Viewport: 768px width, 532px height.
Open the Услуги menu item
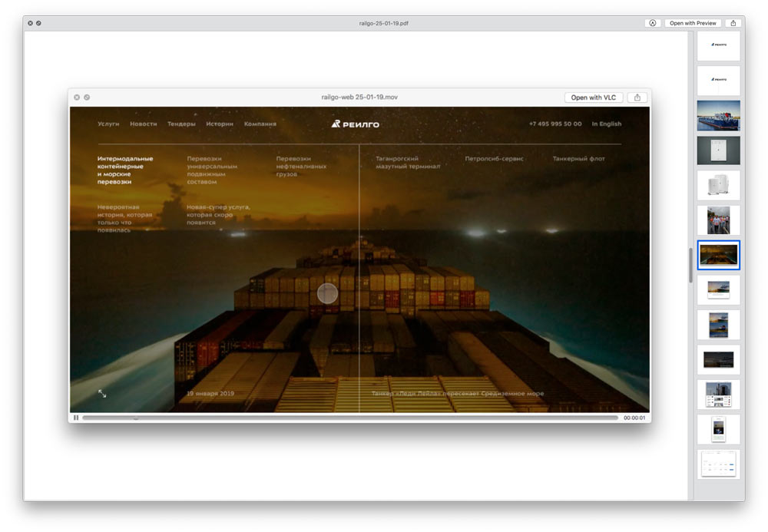[x=108, y=123]
